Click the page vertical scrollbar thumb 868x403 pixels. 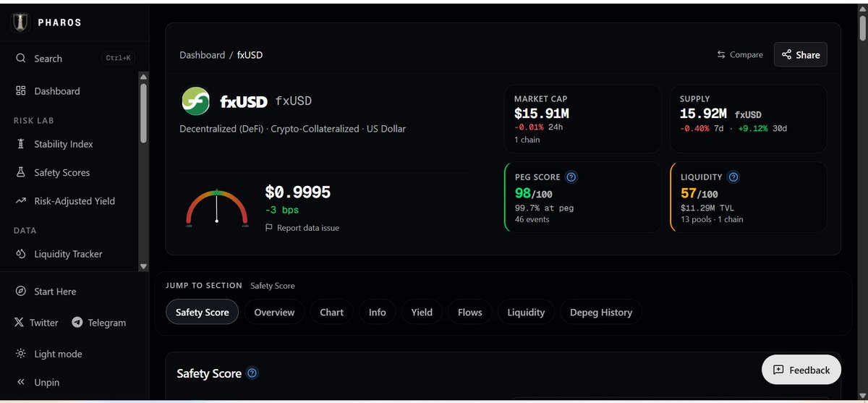point(862,27)
